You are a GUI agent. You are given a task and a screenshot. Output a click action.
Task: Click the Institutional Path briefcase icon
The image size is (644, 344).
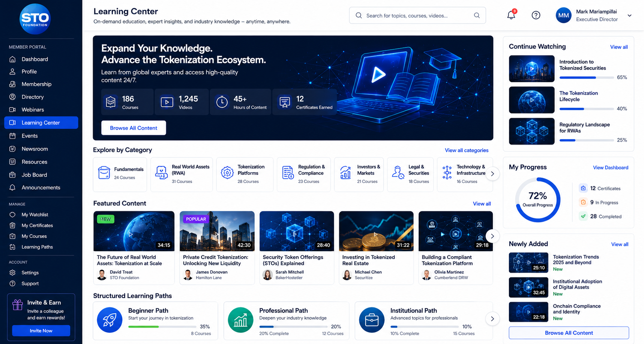coord(372,320)
